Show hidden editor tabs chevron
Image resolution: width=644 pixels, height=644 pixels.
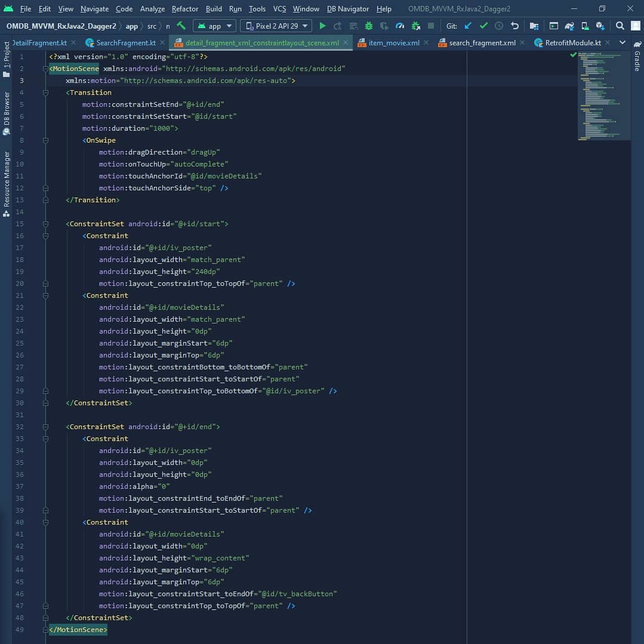623,42
